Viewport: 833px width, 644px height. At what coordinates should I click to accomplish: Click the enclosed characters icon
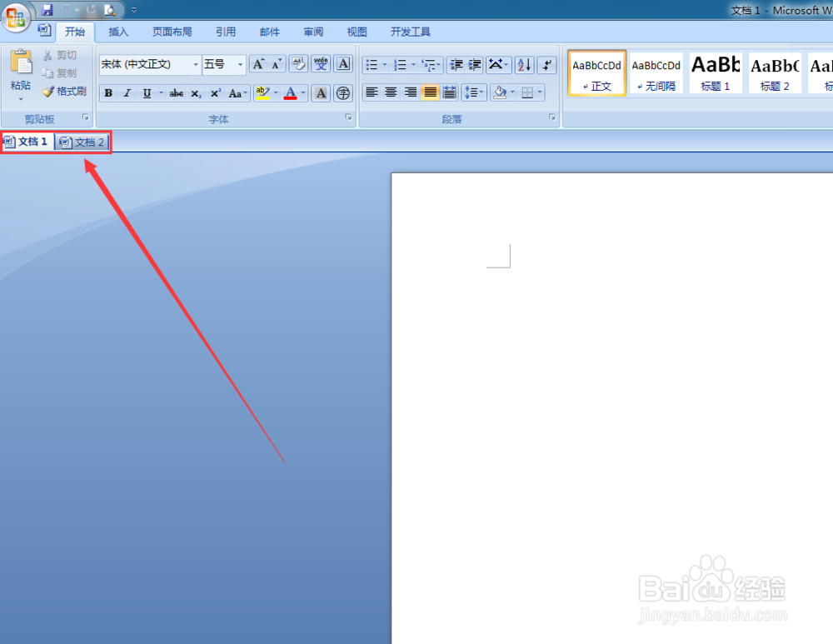click(x=344, y=93)
